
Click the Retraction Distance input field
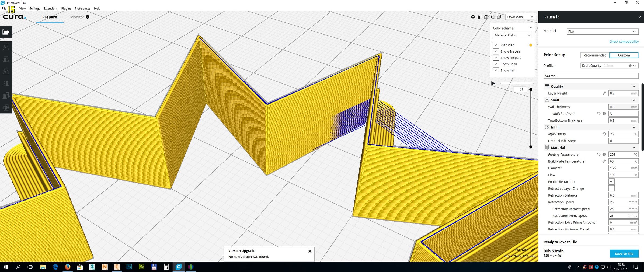point(623,195)
